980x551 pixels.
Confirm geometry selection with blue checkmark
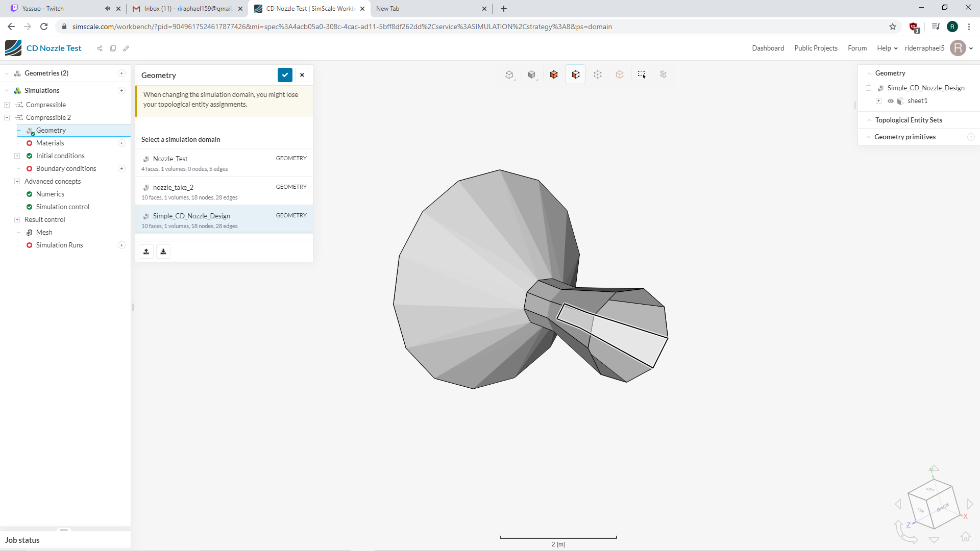[x=285, y=75]
